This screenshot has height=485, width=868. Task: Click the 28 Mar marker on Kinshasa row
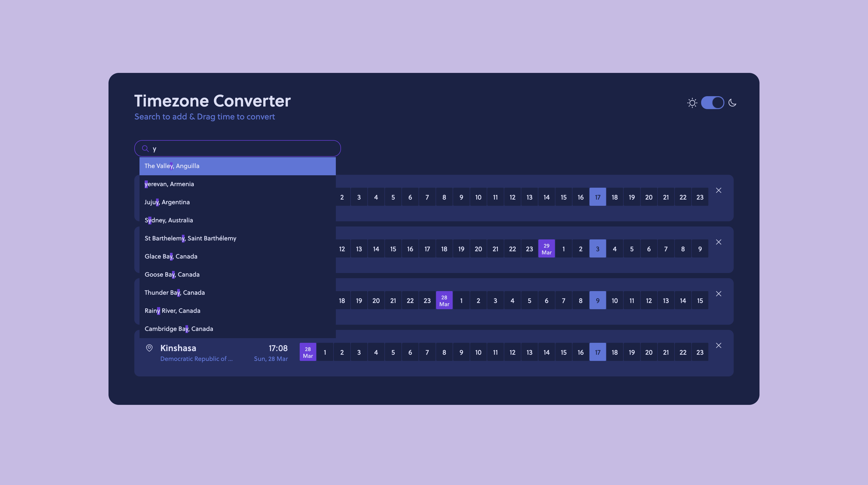(x=308, y=352)
